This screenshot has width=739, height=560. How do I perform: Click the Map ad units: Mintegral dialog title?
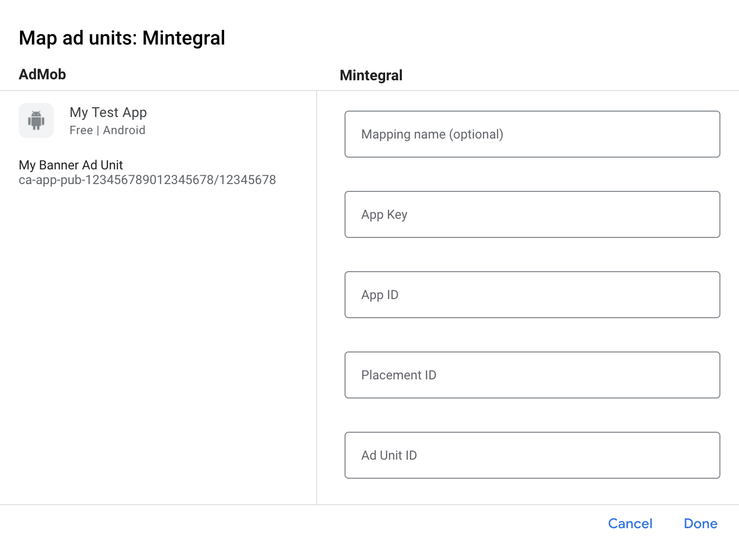click(122, 38)
